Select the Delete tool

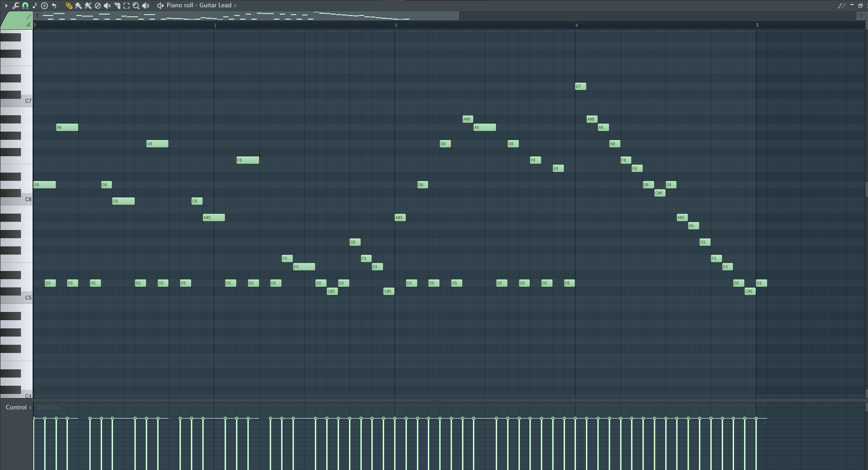click(98, 5)
